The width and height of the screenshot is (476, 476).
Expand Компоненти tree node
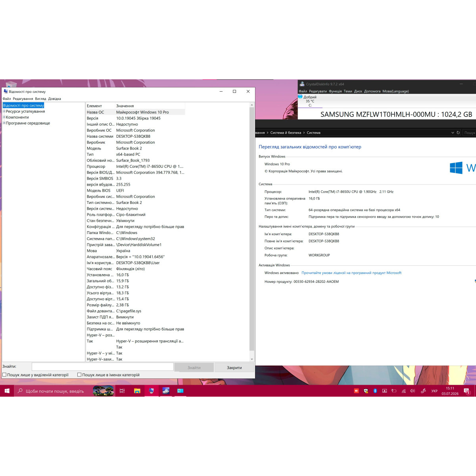4,117
